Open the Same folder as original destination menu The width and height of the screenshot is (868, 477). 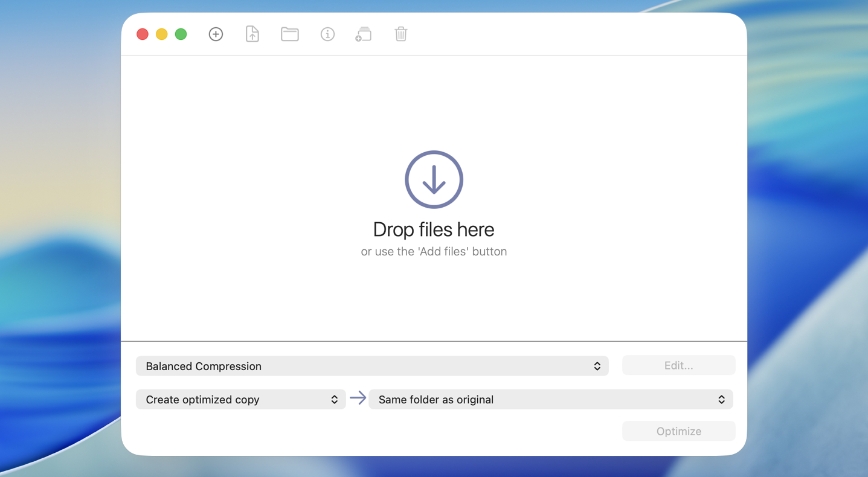(x=550, y=399)
